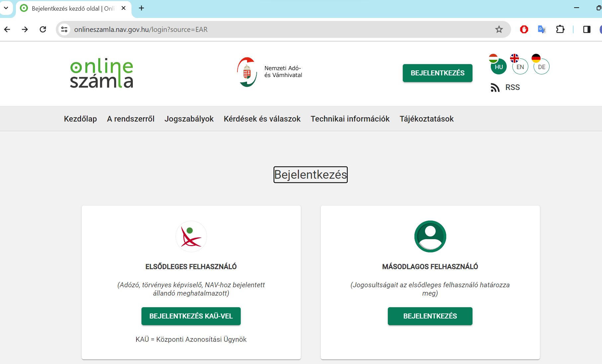
Task: Open the Extensions puzzle icon
Action: (560, 30)
